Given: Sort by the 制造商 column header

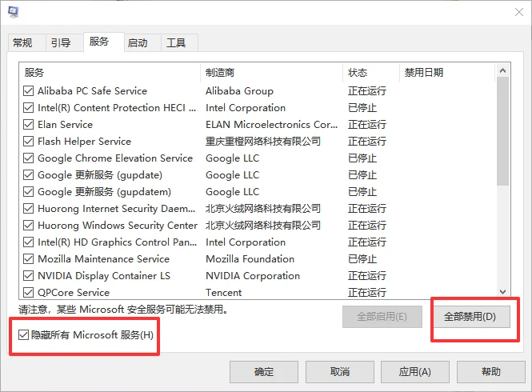Looking at the screenshot, I should click(271, 72).
